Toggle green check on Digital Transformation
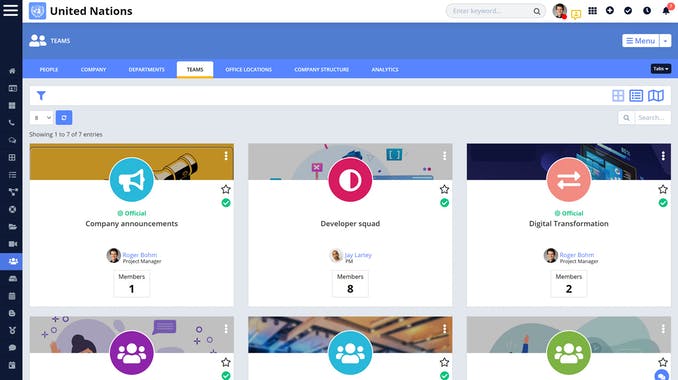678x380 pixels. tap(663, 203)
